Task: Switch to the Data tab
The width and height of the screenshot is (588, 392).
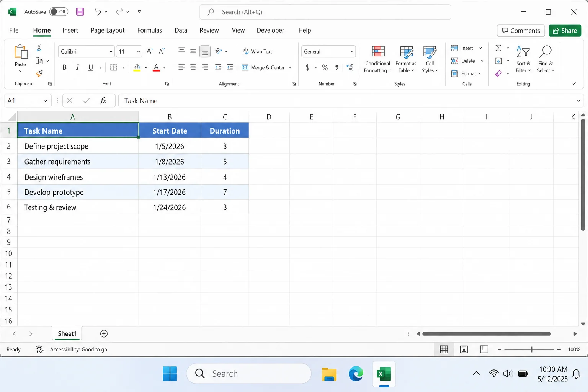Action: (x=181, y=30)
